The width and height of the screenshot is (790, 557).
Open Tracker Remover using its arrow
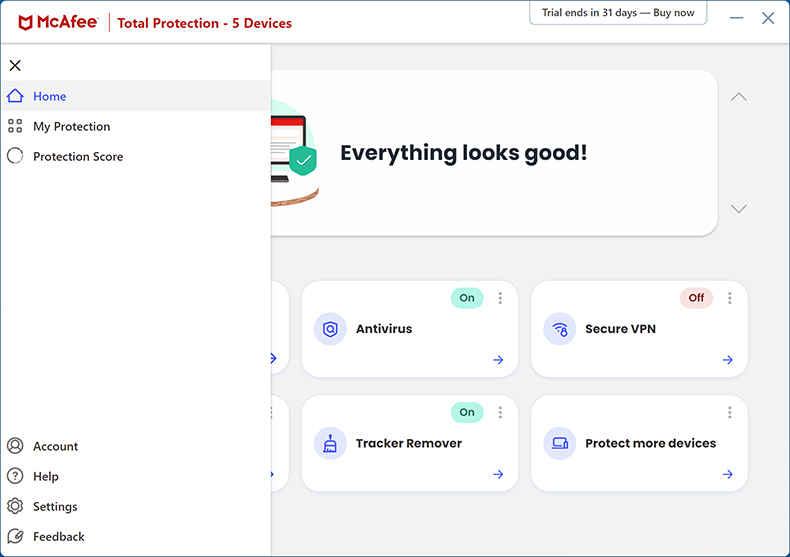pyautogui.click(x=498, y=474)
